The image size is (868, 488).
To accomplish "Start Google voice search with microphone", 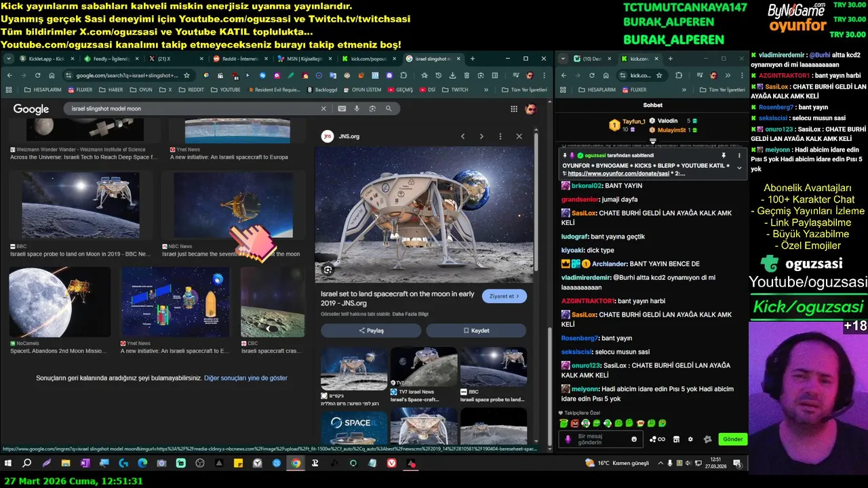I will [357, 108].
